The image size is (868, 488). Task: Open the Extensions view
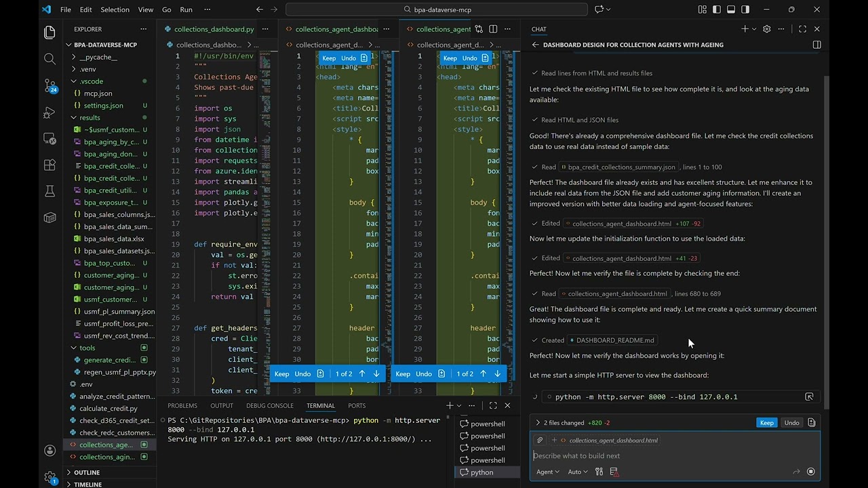(50, 165)
